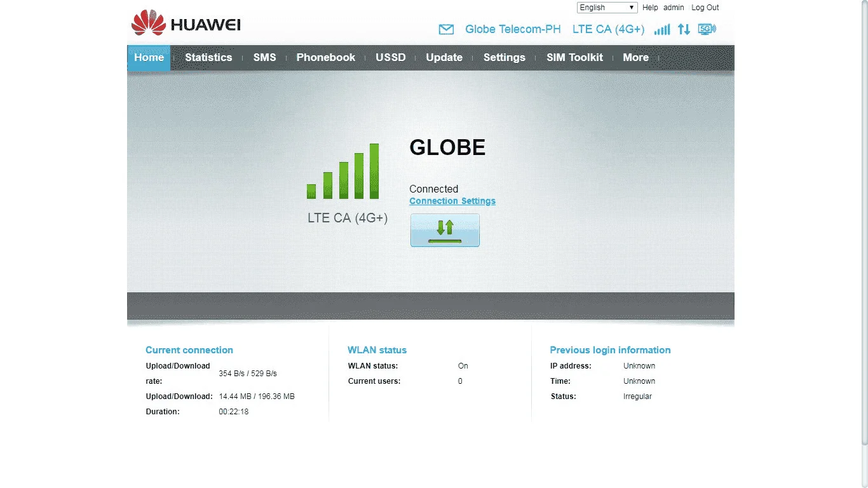Open the More tab
Viewport: 868px width, 488px height.
635,57
